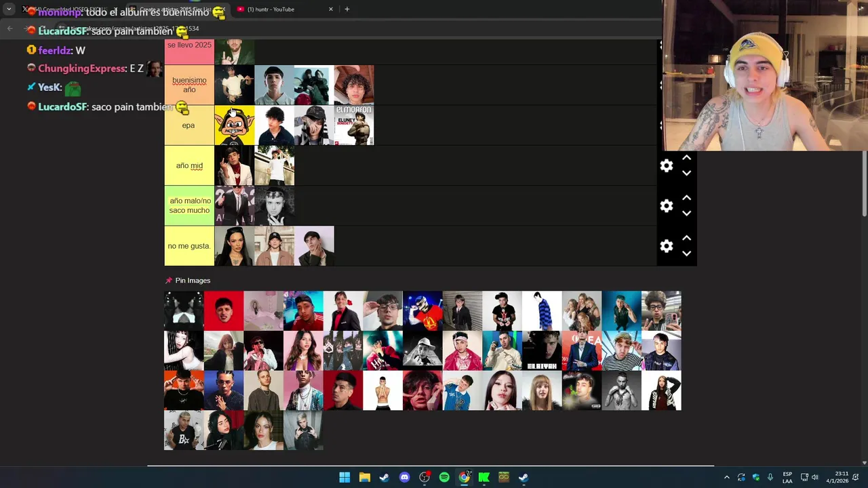Select the pink bedroom thumbnail in image pool

pos(264,311)
